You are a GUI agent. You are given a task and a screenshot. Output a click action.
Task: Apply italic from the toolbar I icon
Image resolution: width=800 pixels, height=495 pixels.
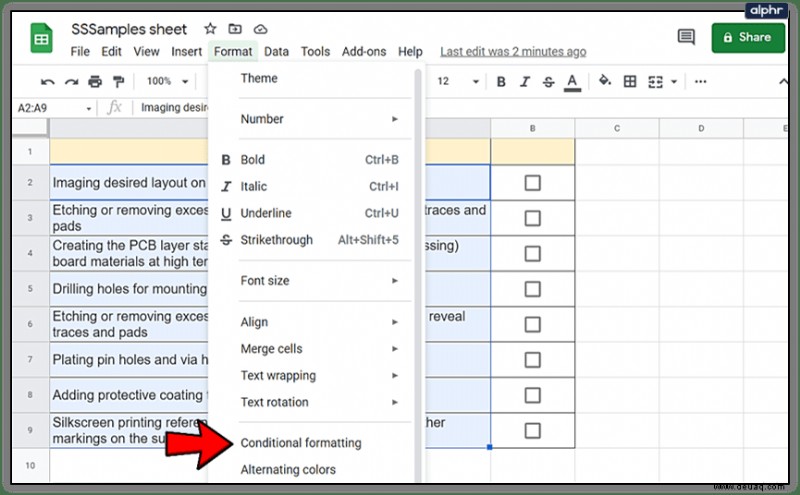coord(524,82)
